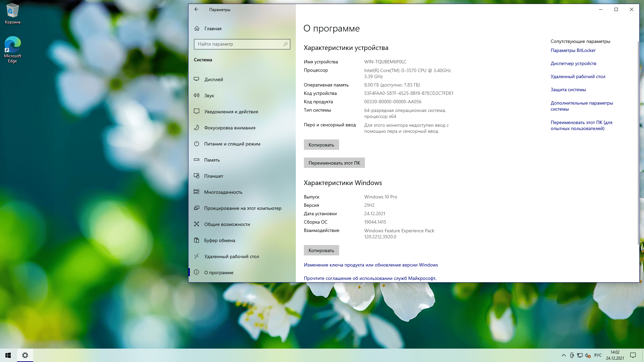Click the Display (Дисплей) monitor icon

click(197, 79)
